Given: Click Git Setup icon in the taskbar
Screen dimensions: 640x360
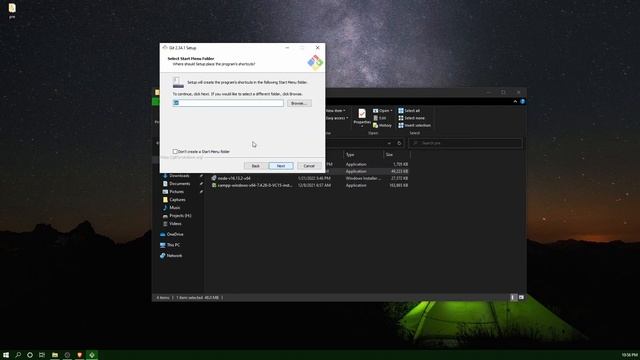Looking at the screenshot, I should pos(92,355).
